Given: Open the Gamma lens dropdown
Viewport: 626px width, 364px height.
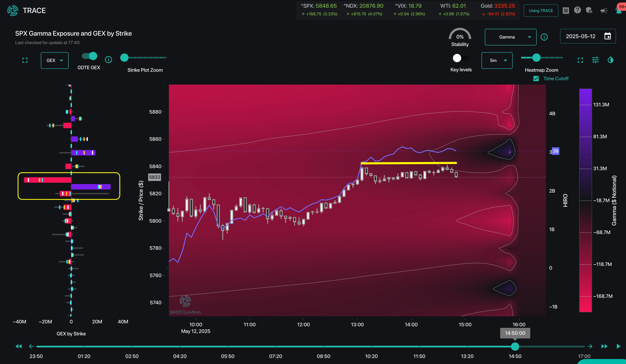Looking at the screenshot, I should click(511, 37).
